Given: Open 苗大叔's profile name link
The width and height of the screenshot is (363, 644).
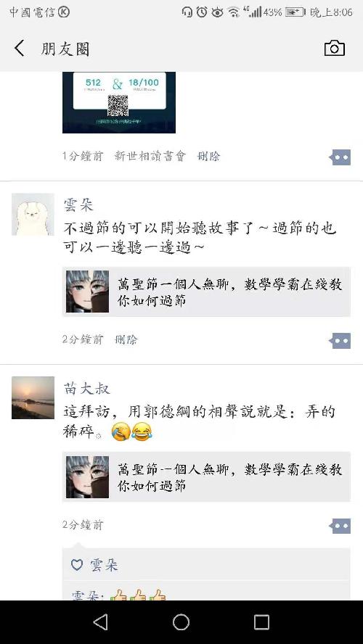Looking at the screenshot, I should (86, 388).
